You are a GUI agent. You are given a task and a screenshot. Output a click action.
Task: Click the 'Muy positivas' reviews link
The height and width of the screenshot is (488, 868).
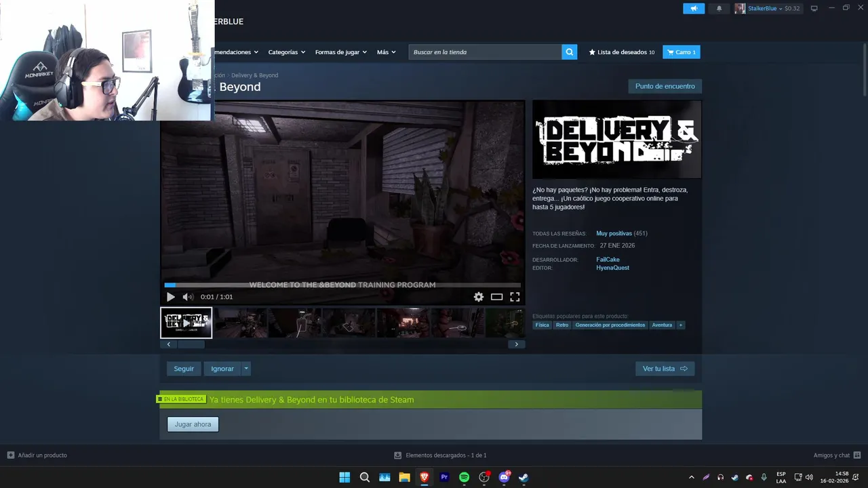(x=614, y=233)
